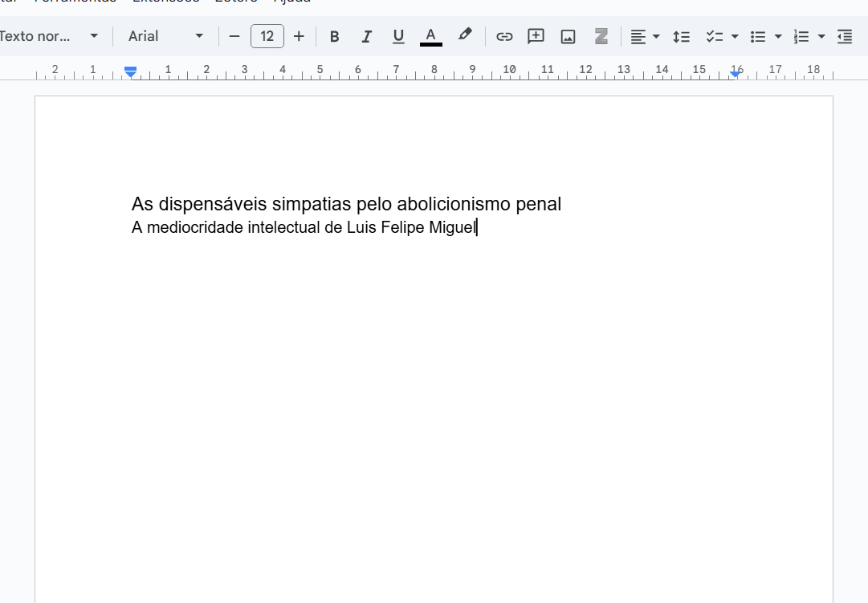The image size is (868, 603).
Task: Toggle bold formatting
Action: tap(335, 36)
